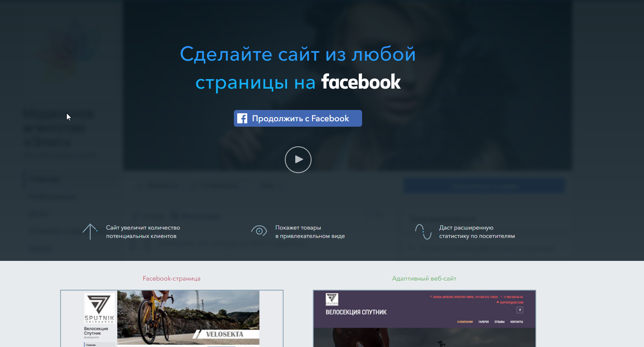
Task: Click the text Даст расширенную статистику по посетителям
Action: tap(477, 232)
